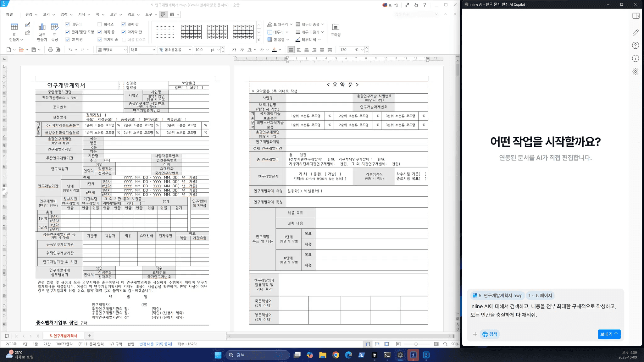Open the 바탕글 style dropdown

[112, 50]
